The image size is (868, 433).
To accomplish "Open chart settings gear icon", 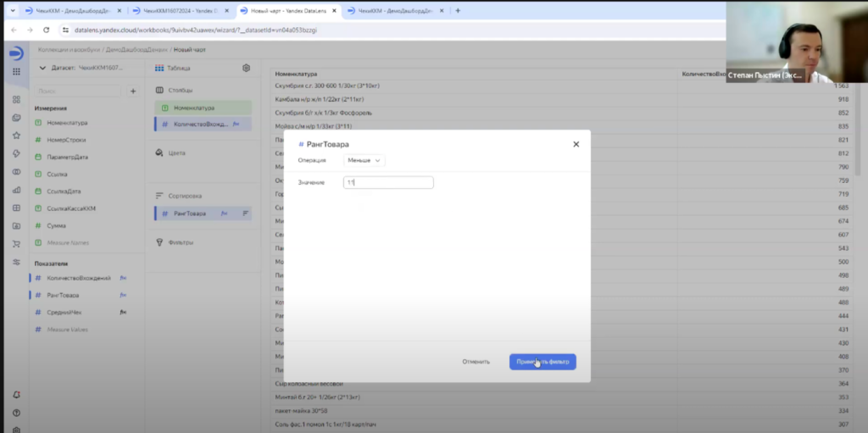I will click(246, 68).
